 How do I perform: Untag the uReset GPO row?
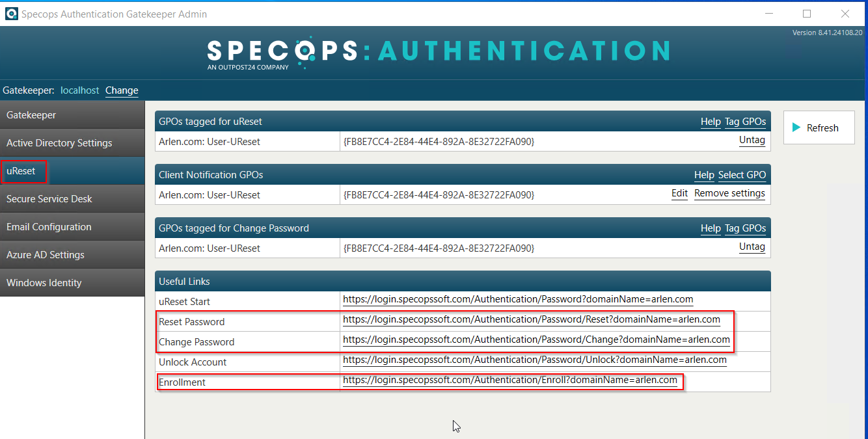(752, 140)
